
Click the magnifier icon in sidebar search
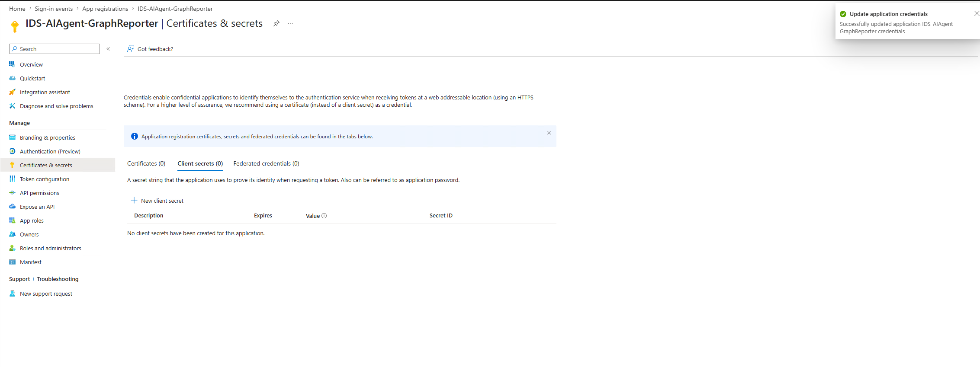pyautogui.click(x=15, y=49)
